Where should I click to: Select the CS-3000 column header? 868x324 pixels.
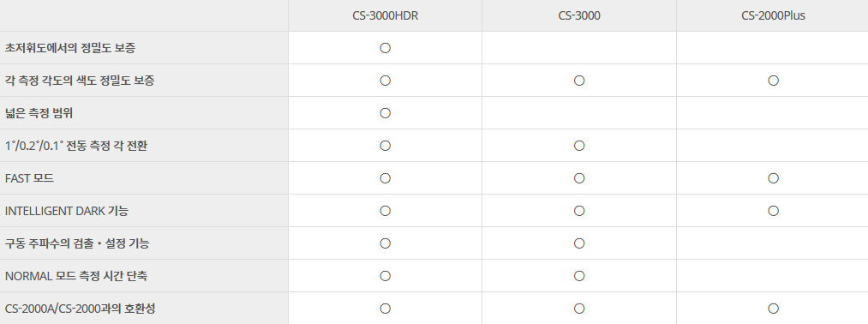click(x=579, y=16)
